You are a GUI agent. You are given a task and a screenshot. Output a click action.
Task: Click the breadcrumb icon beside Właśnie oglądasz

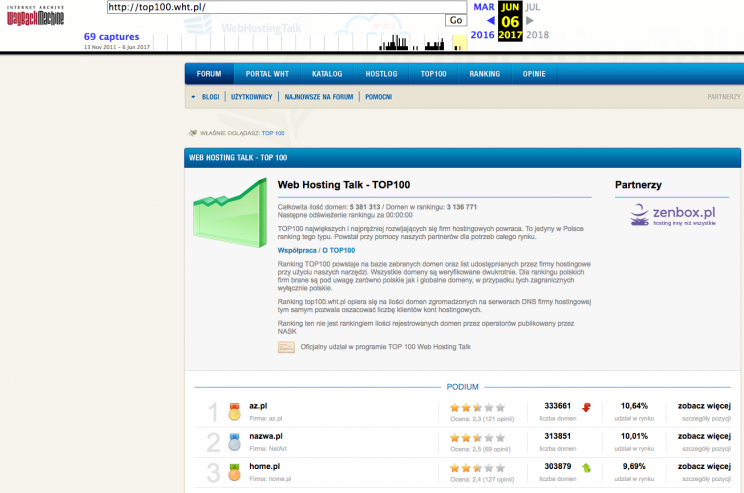[193, 133]
